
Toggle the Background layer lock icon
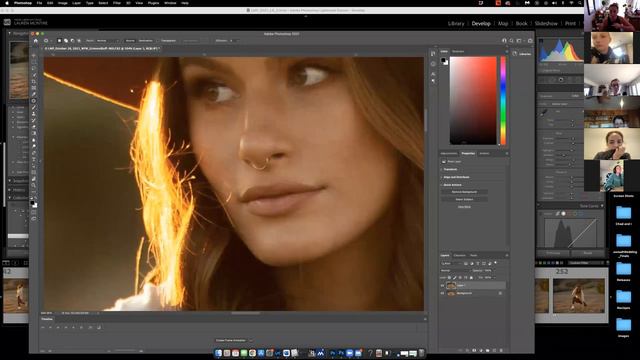click(x=500, y=293)
